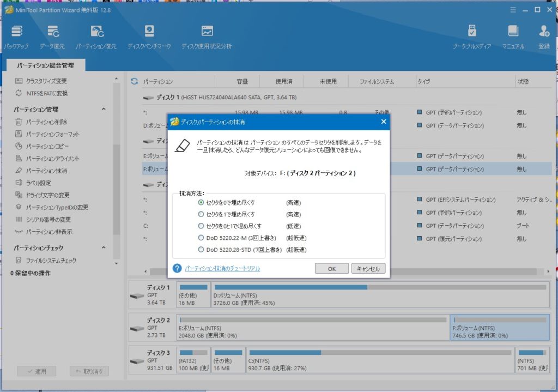Open the hamburger menu in title bar

(513, 10)
